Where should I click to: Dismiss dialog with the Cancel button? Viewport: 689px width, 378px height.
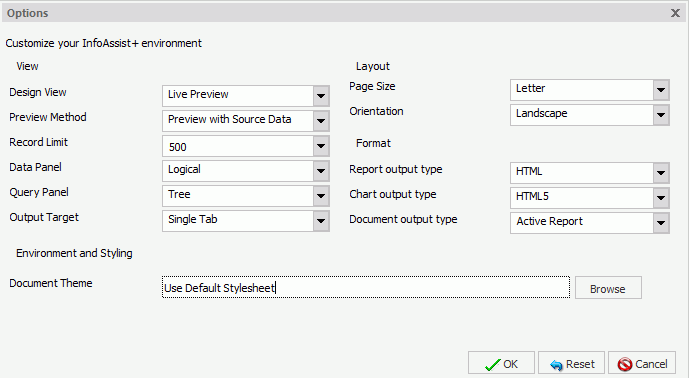(642, 363)
